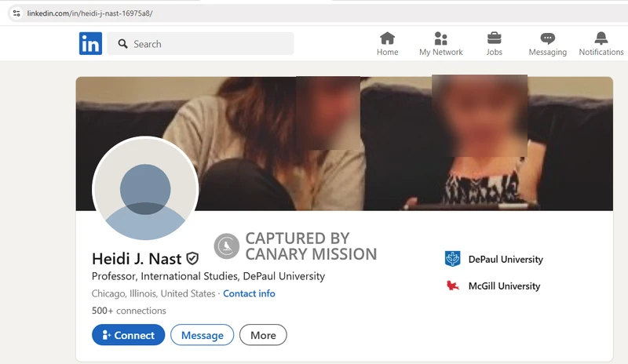Open the Contact info link

tap(249, 293)
